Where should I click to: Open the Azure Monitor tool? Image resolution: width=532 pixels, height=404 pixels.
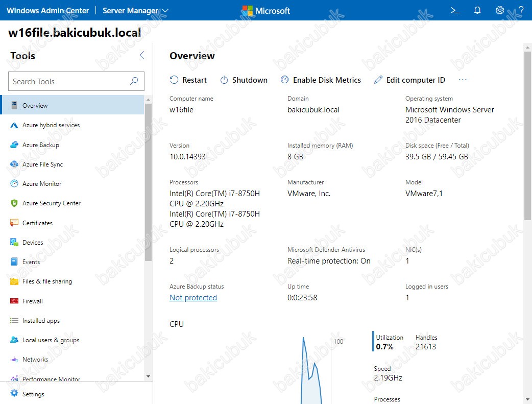pyautogui.click(x=73, y=184)
